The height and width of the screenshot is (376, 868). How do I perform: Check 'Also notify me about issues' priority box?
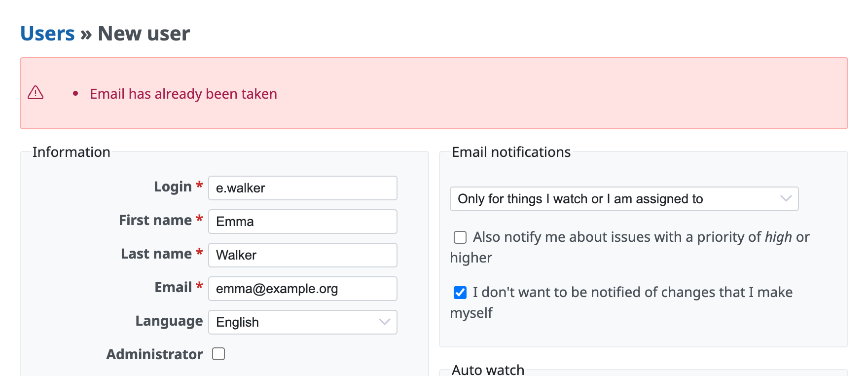coord(460,237)
